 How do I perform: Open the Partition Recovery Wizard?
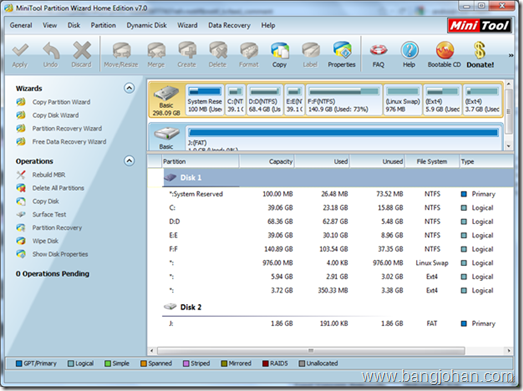click(67, 128)
